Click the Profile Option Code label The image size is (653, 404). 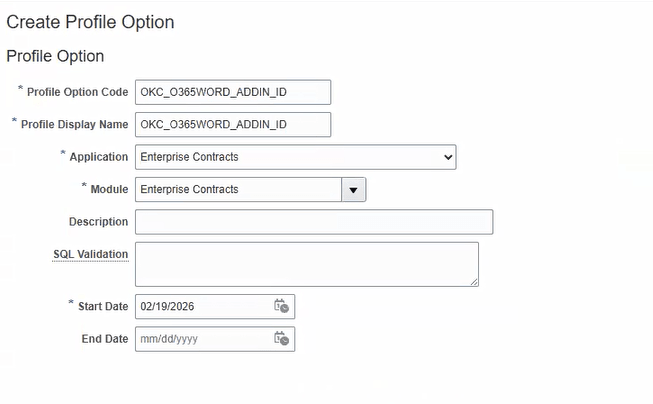pyautogui.click(x=77, y=92)
